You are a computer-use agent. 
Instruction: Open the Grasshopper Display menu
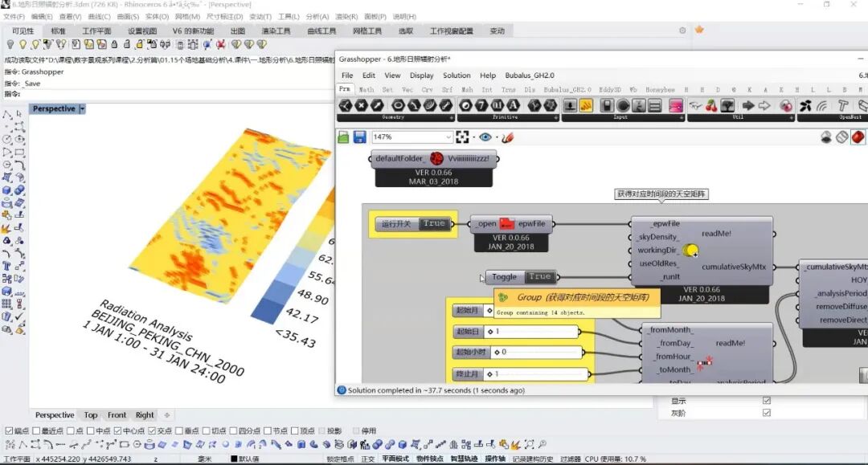421,75
